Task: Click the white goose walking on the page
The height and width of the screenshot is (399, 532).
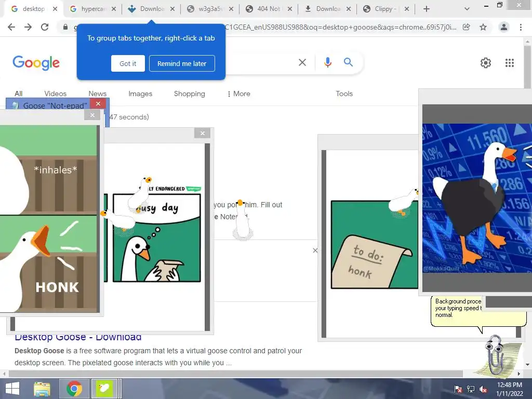Action: point(242,220)
